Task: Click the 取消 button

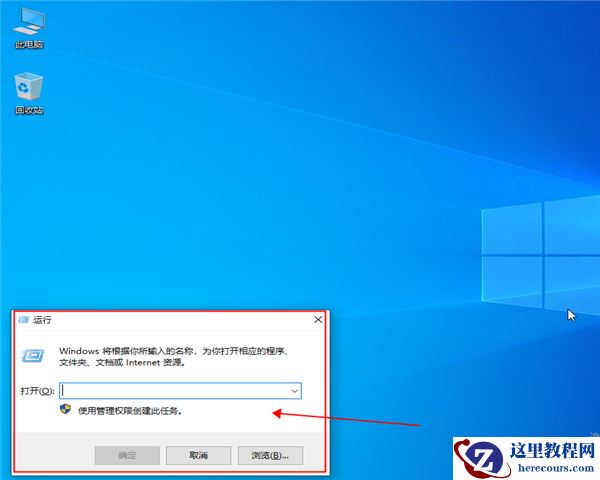Action: click(198, 455)
